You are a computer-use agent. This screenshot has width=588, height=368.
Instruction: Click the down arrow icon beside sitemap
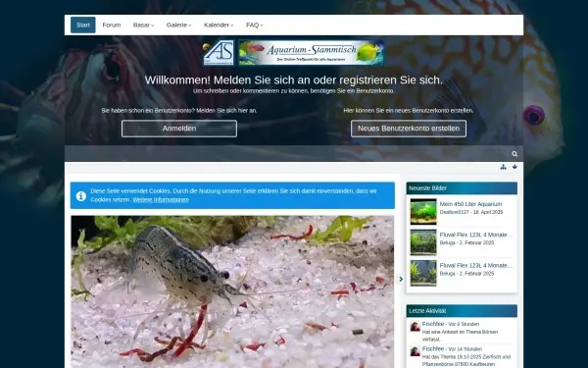coord(514,167)
